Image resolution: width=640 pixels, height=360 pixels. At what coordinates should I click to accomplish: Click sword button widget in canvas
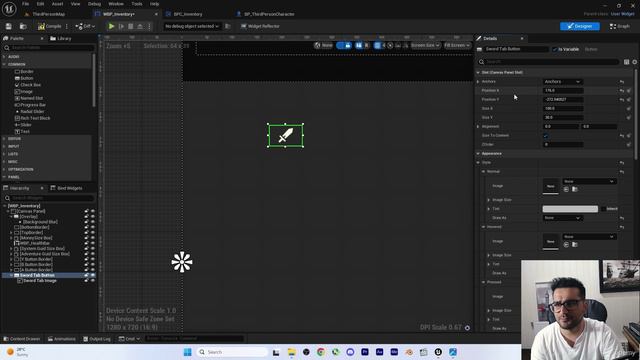pos(286,136)
